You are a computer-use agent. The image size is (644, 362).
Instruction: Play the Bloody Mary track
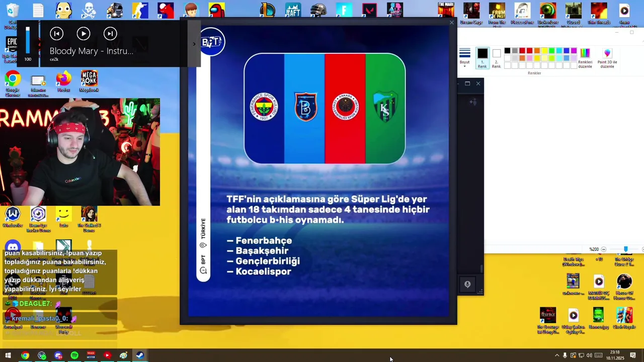(x=84, y=34)
